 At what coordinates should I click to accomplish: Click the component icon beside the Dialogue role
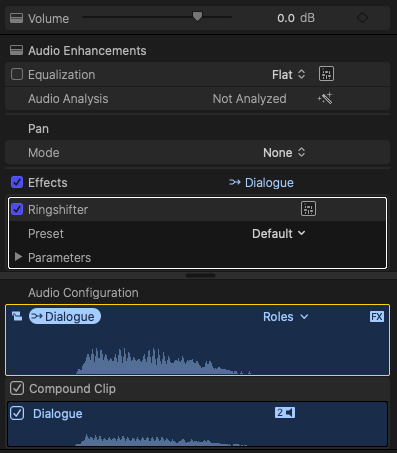click(x=17, y=316)
